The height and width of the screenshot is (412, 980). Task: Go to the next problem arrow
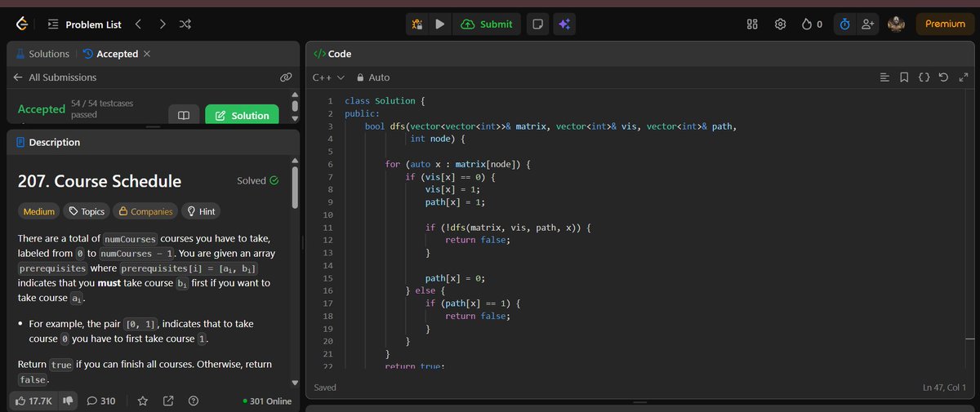(162, 24)
